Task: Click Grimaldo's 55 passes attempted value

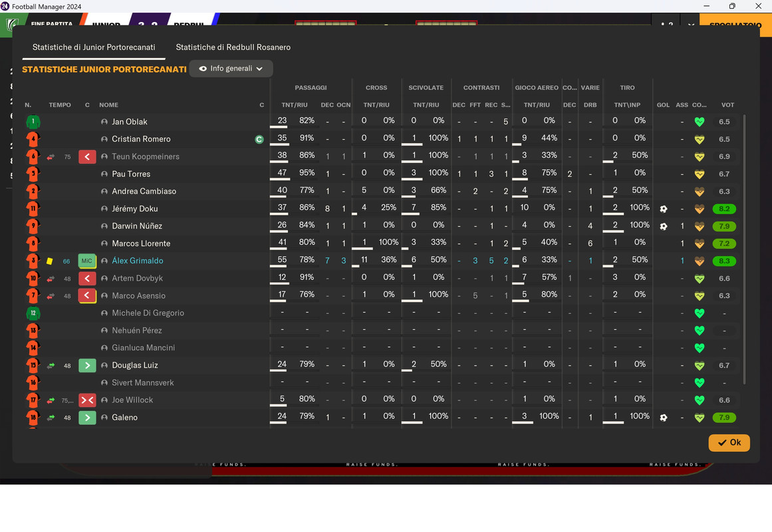Action: click(282, 259)
